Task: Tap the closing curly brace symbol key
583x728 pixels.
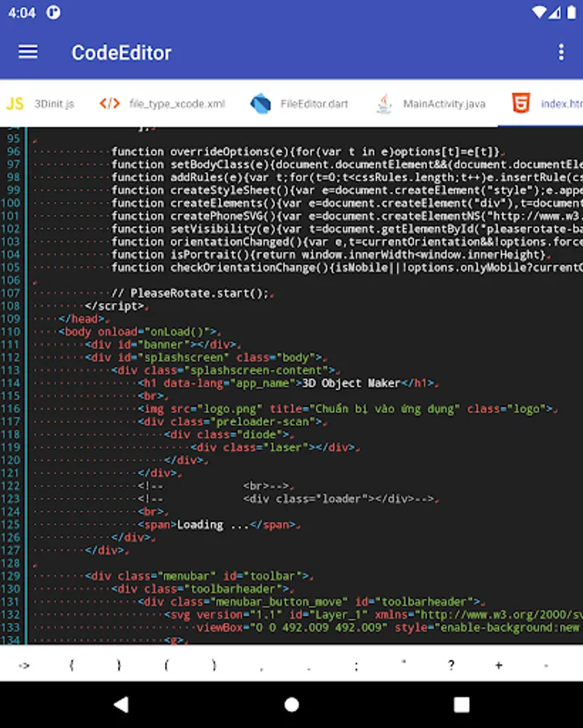Action: [119, 666]
